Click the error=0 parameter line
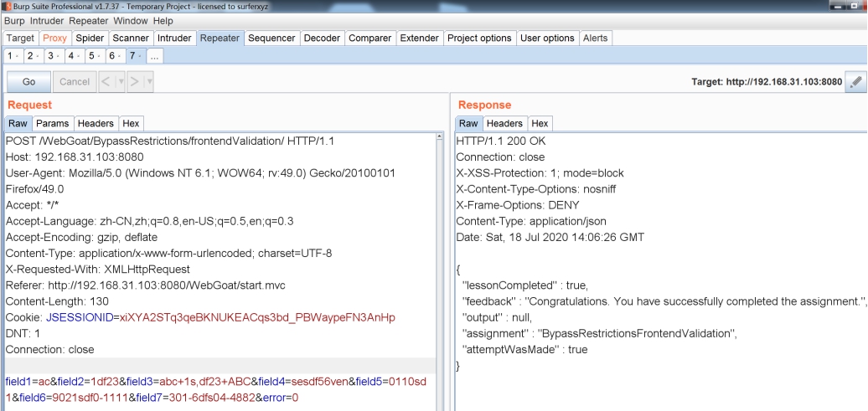The height and width of the screenshot is (411, 868). click(281, 398)
